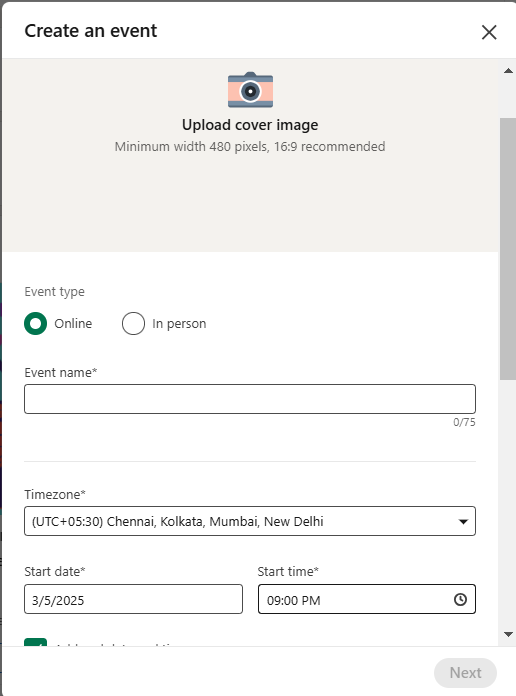Close the Create an event dialog
This screenshot has width=516, height=696.
tap(489, 32)
